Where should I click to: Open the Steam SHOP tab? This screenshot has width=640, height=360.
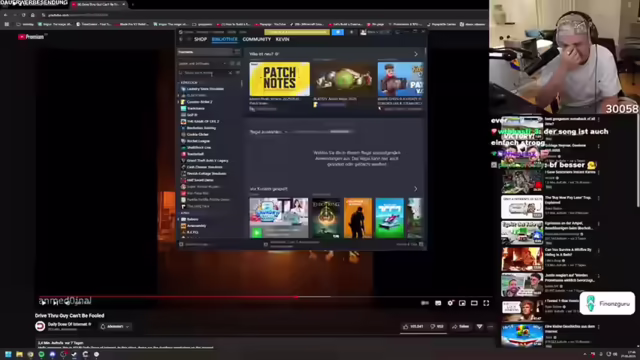200,39
